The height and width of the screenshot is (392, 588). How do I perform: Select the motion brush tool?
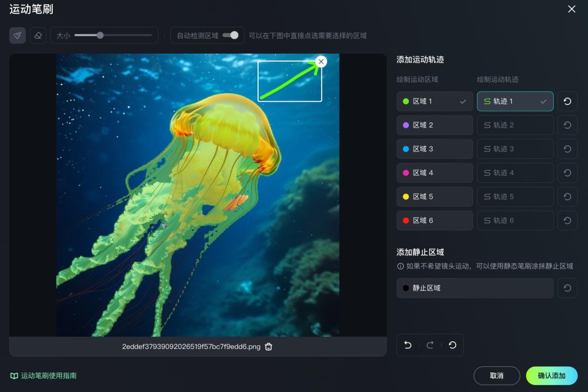(x=17, y=35)
